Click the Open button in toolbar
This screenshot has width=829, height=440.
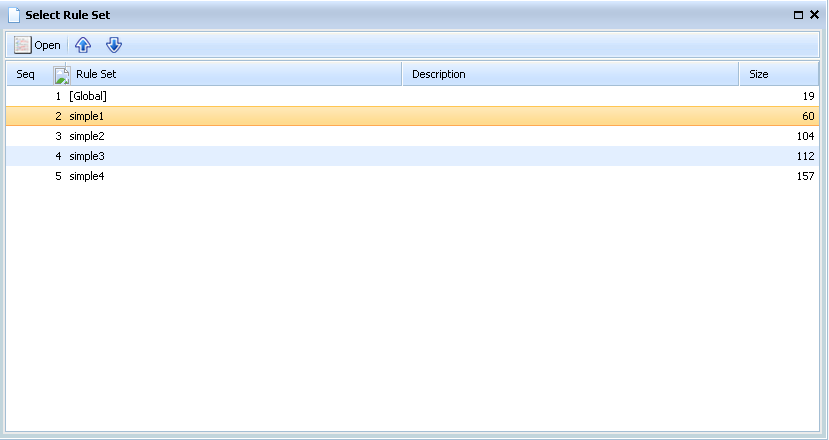(x=37, y=45)
